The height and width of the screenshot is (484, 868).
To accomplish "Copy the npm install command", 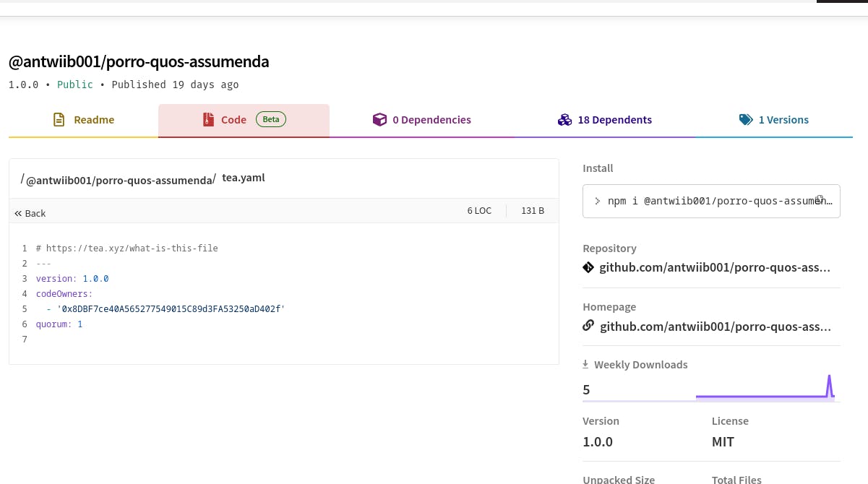I will (820, 199).
